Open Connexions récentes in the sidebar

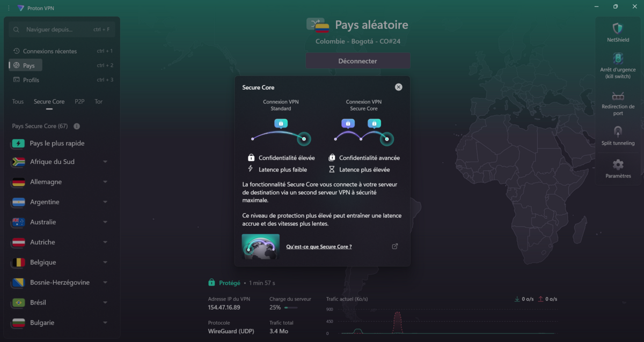pyautogui.click(x=49, y=51)
